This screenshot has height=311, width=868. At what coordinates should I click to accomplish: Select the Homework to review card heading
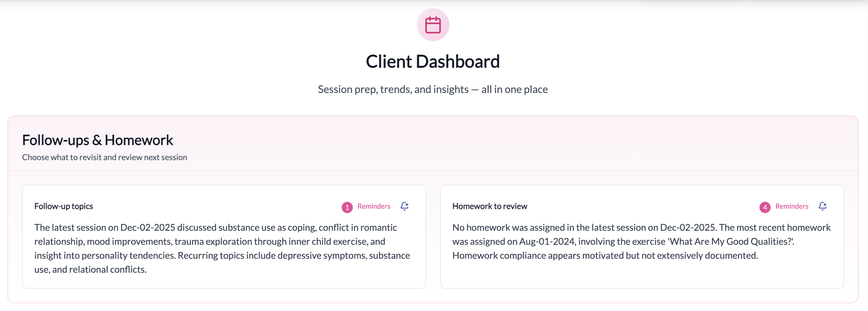point(490,206)
